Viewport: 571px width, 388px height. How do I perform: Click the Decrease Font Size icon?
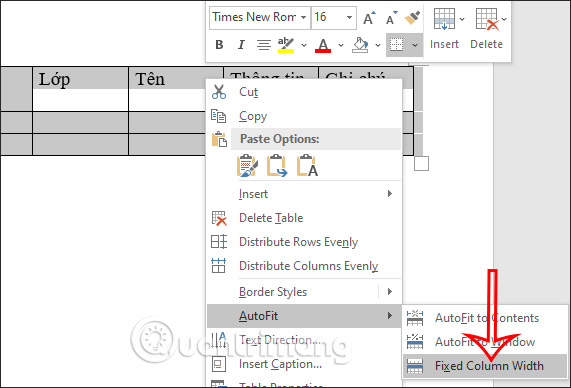[x=391, y=18]
